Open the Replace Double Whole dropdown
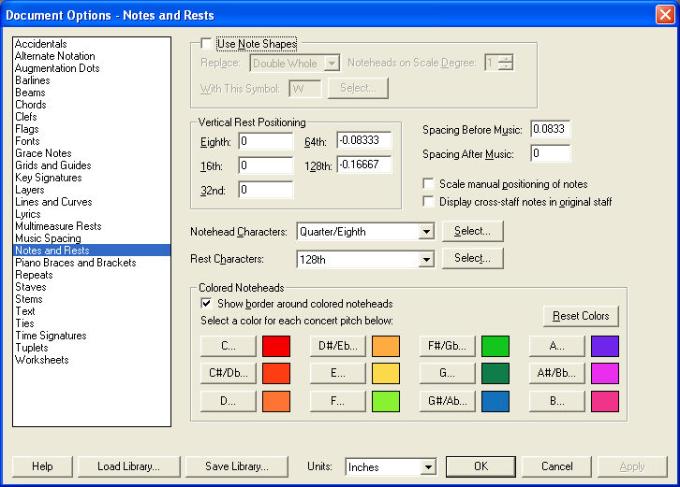The width and height of the screenshot is (680, 487). pos(331,63)
